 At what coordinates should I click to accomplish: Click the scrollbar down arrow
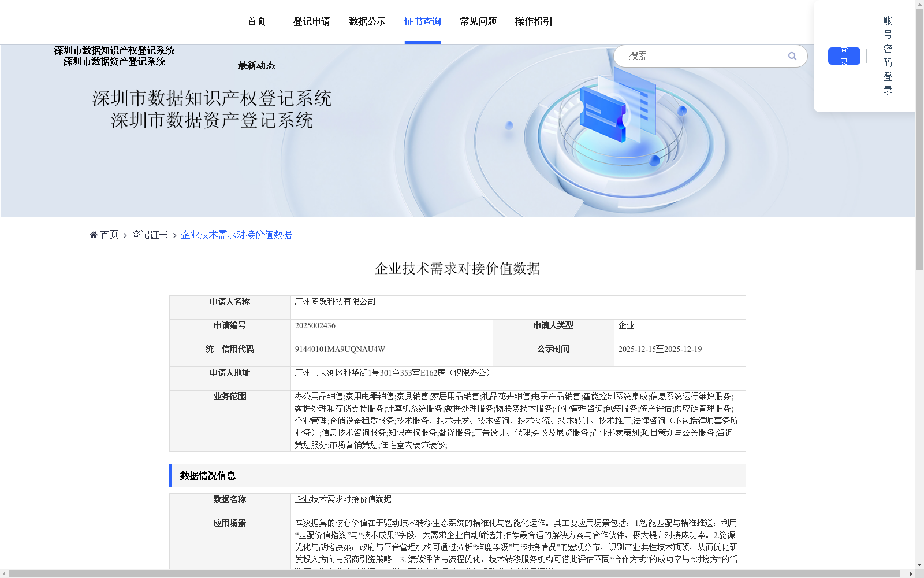tap(919, 565)
